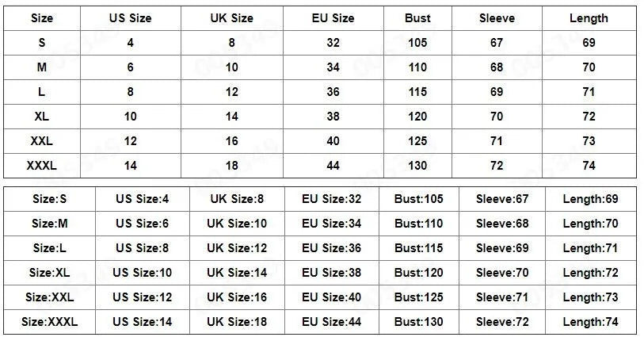Click the "XL" row label in top table
644x337 pixels.
[x=41, y=117]
